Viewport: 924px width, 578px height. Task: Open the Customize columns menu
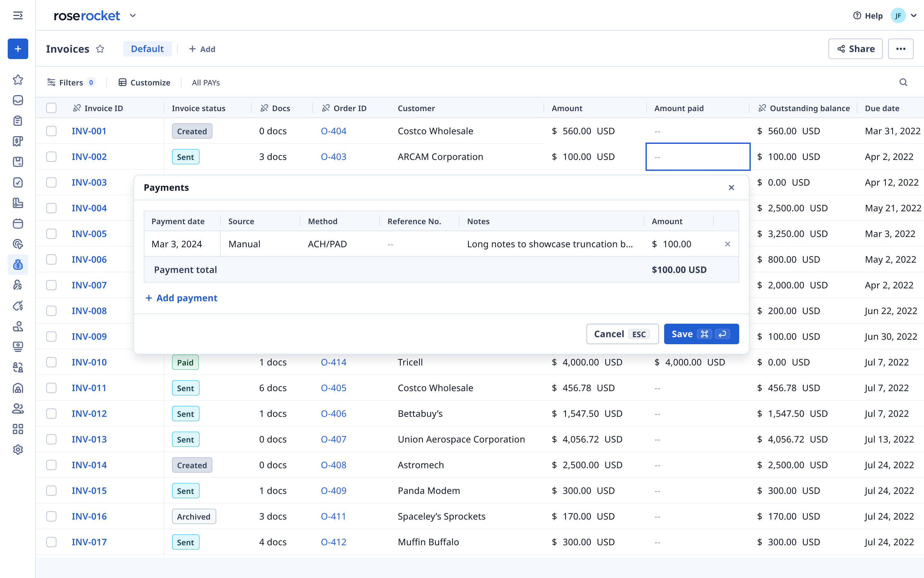[144, 83]
